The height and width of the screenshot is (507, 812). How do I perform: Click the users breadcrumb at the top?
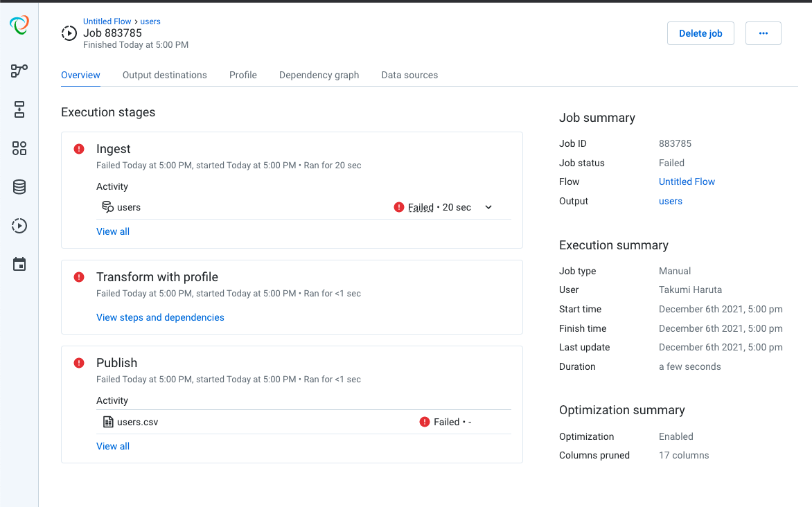coord(150,21)
